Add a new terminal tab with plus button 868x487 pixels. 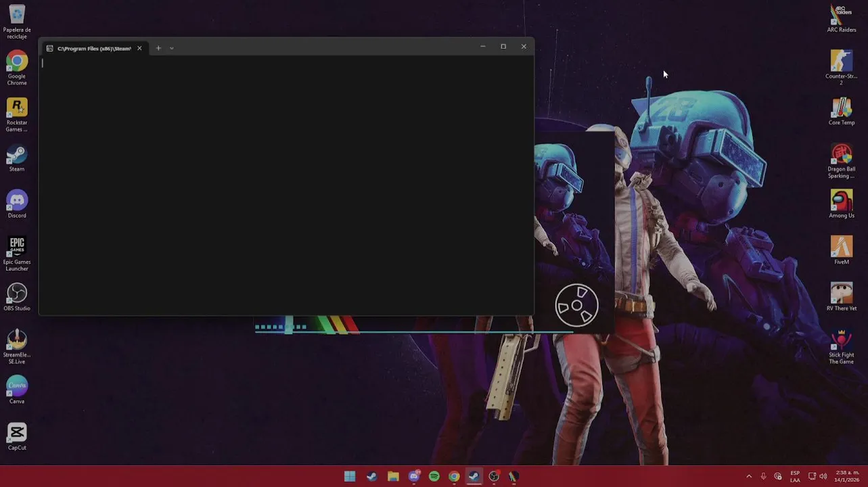point(158,48)
